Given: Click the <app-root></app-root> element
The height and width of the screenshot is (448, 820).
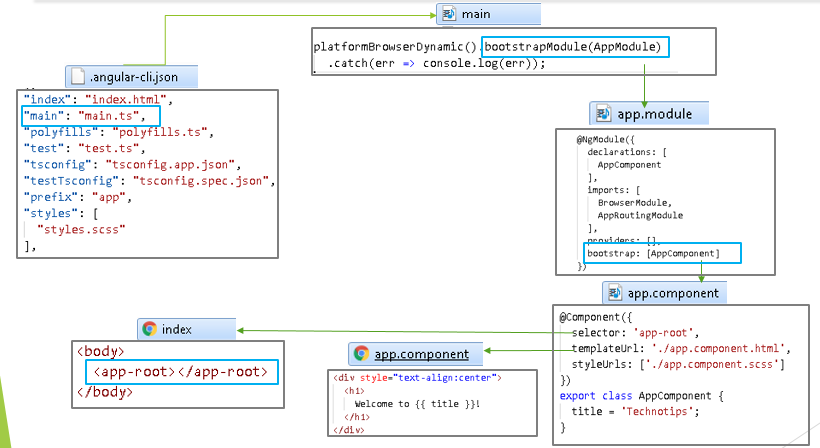Looking at the screenshot, I should 180,372.
